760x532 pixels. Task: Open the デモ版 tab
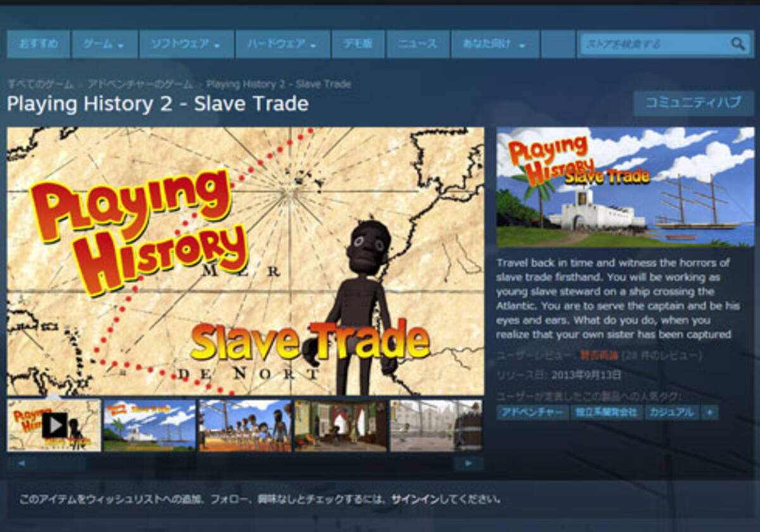(358, 44)
